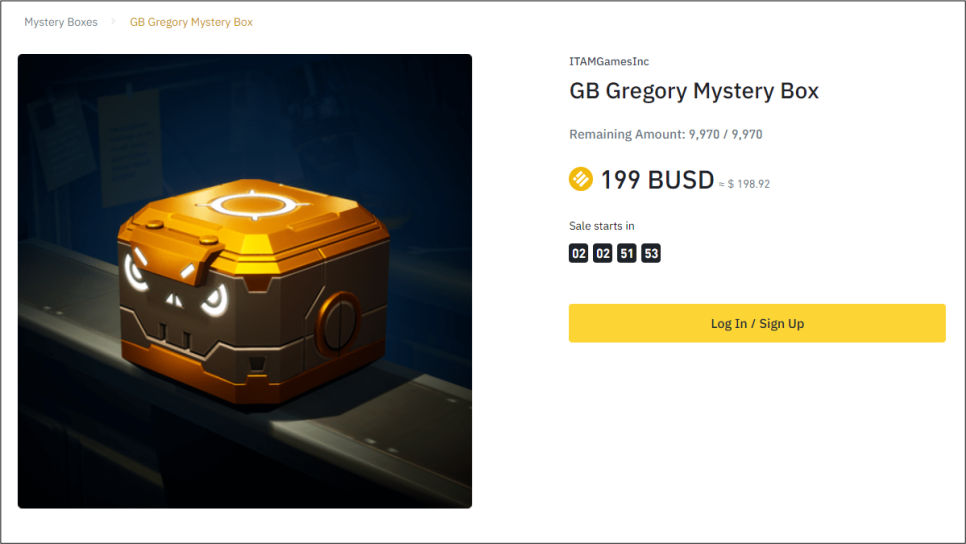
Task: Open the mystery box preview image
Action: [245, 281]
